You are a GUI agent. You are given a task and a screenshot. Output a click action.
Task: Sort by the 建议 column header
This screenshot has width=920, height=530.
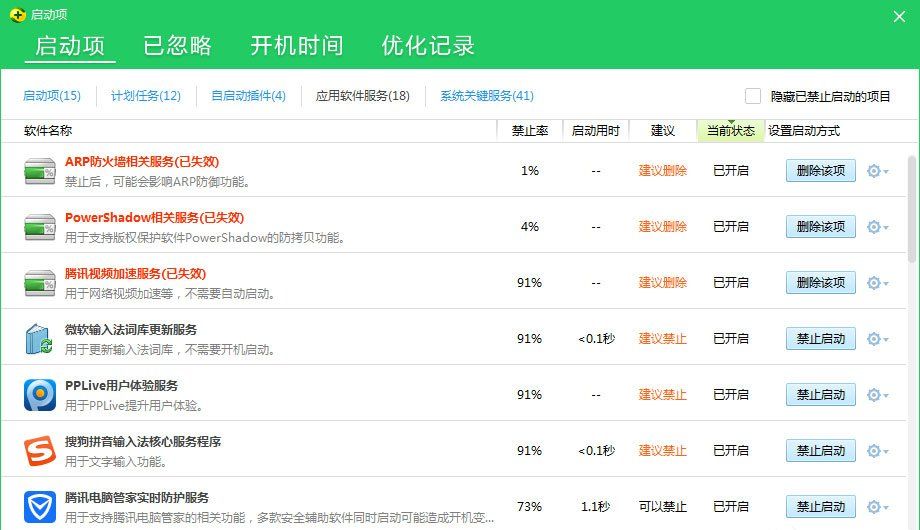click(663, 131)
